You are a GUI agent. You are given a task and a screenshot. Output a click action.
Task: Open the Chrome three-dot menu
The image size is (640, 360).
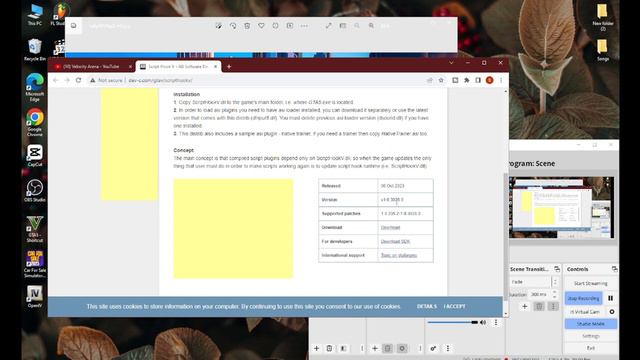tap(501, 80)
